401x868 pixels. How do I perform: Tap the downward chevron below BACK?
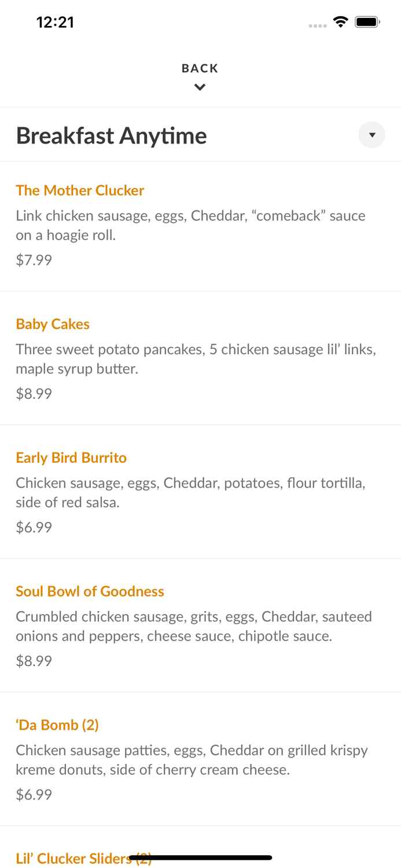(200, 87)
